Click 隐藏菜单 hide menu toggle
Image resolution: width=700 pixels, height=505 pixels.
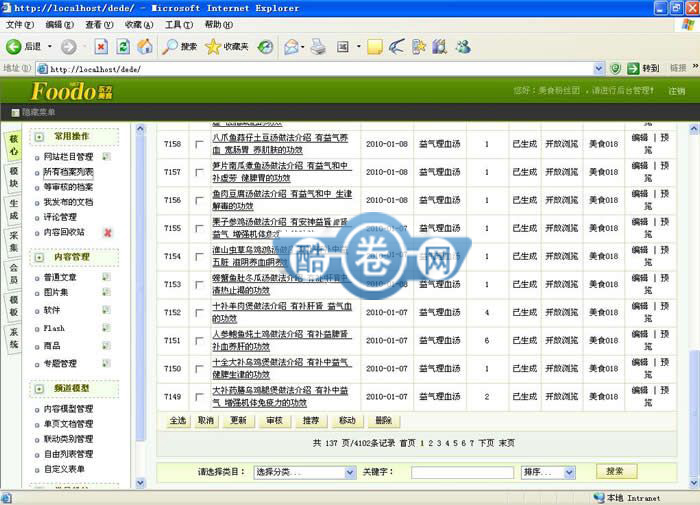click(34, 113)
